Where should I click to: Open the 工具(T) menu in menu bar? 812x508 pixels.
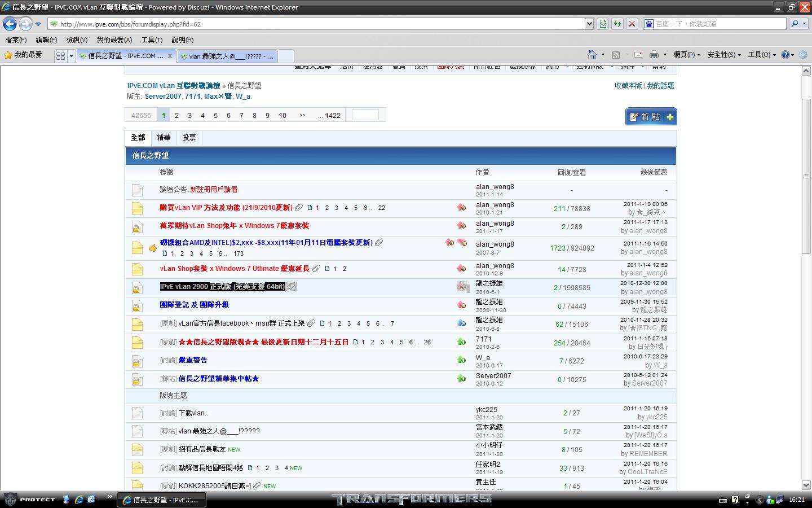(152, 40)
